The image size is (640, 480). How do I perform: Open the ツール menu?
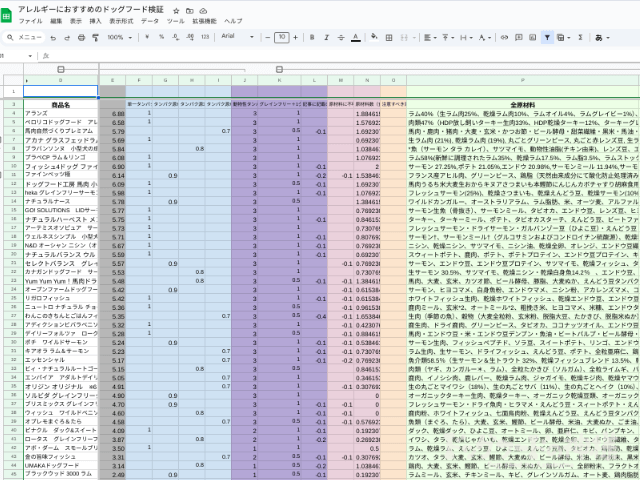[175, 21]
